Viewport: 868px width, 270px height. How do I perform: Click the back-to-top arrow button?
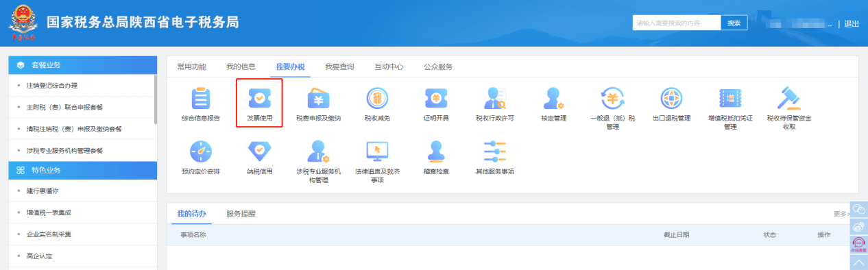(858, 262)
